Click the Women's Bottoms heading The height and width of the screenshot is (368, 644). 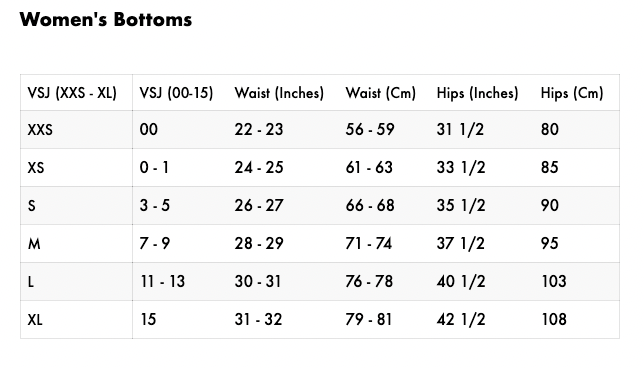(x=106, y=20)
